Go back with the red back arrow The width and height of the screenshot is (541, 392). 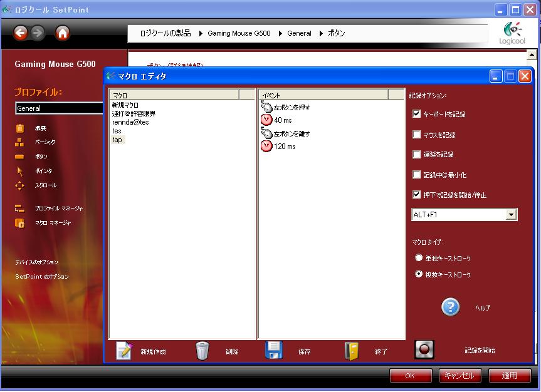(x=21, y=33)
